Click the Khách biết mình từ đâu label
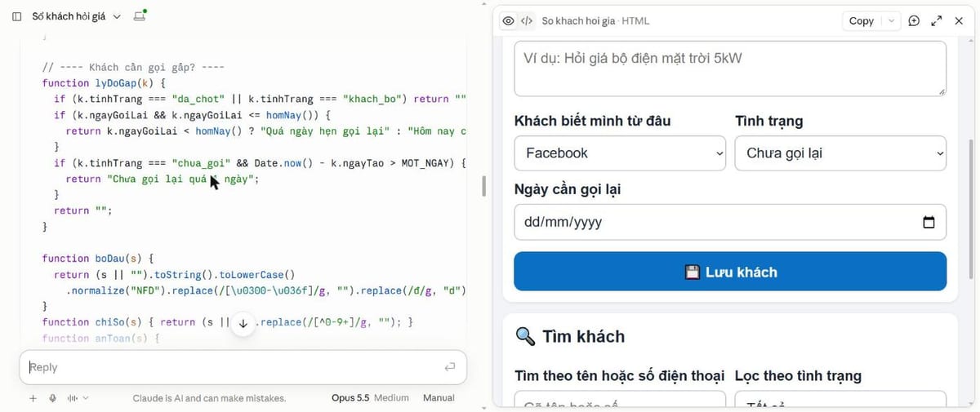This screenshot has width=980, height=412. [x=592, y=121]
